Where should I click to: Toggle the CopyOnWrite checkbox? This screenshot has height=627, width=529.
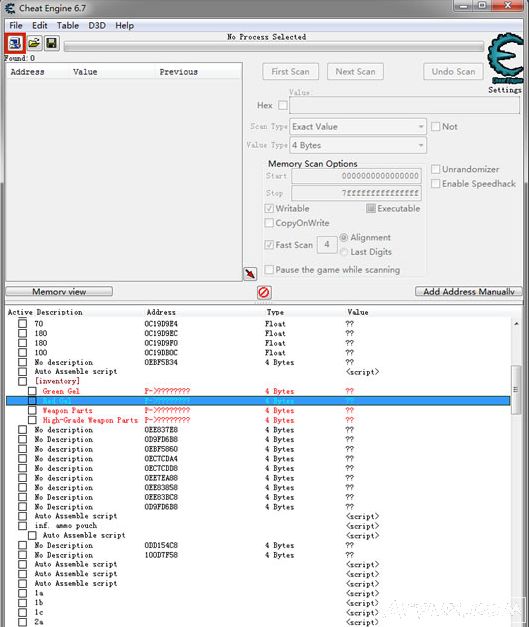point(269,223)
